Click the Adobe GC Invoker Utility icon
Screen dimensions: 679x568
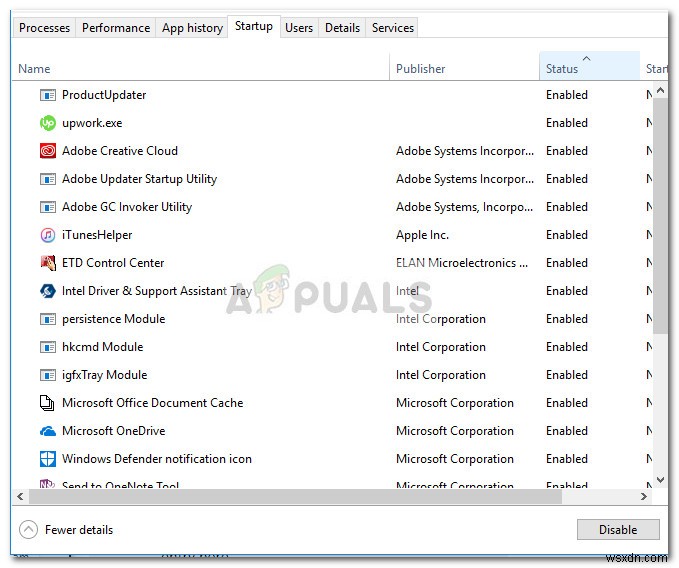click(x=48, y=207)
